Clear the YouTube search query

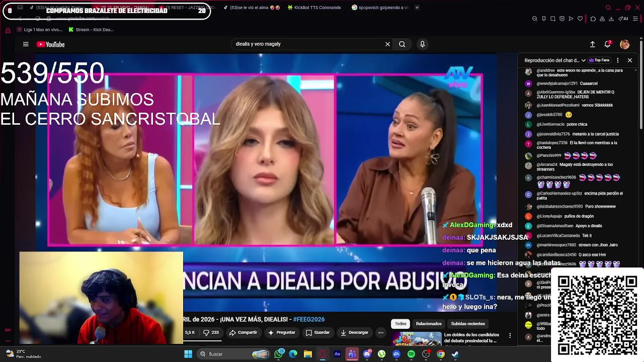387,44
